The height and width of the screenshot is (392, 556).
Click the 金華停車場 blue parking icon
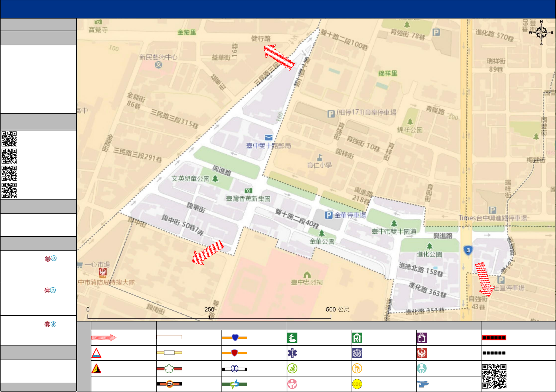point(329,215)
